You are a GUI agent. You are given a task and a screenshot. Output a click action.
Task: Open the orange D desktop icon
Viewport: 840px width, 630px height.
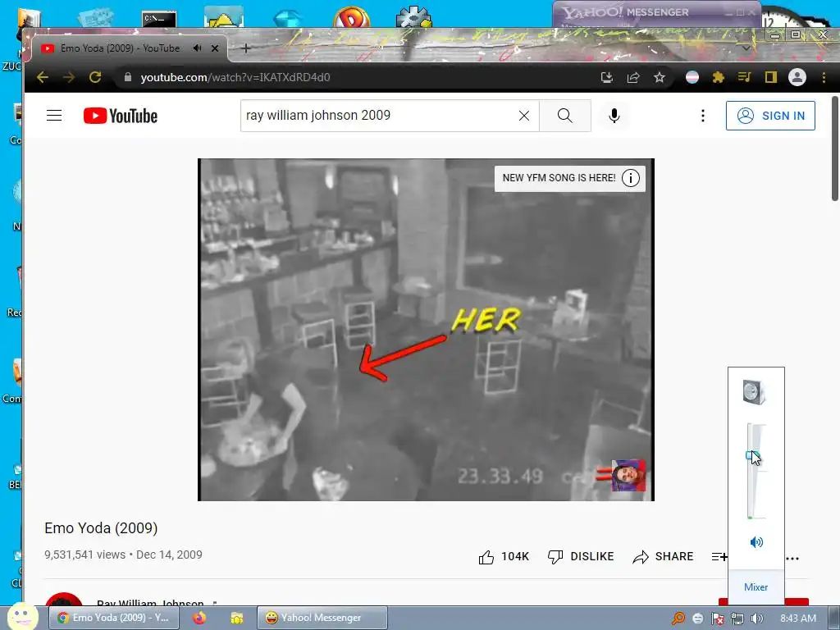351,17
